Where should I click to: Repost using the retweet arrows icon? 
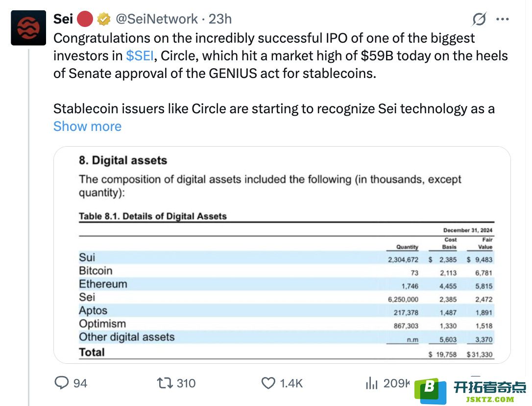click(165, 383)
